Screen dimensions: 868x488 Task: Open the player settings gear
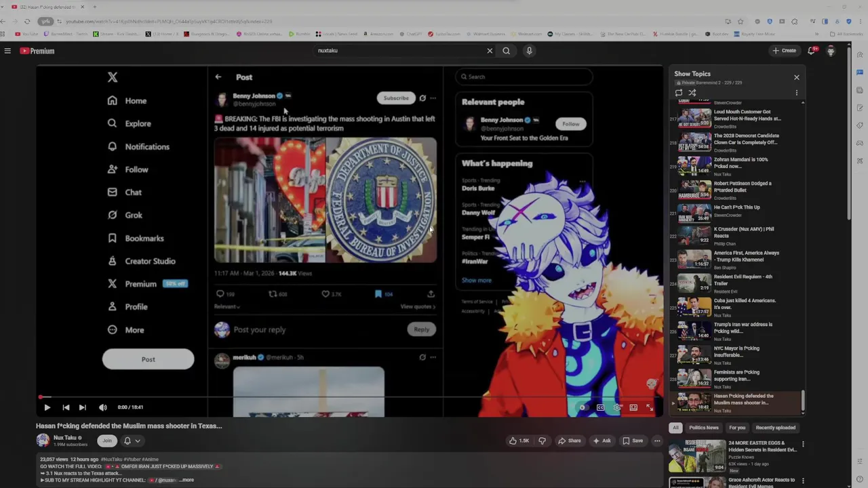[x=616, y=407]
